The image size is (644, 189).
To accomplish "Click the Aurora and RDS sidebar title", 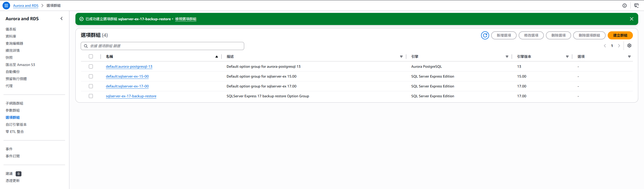I will coord(22,19).
